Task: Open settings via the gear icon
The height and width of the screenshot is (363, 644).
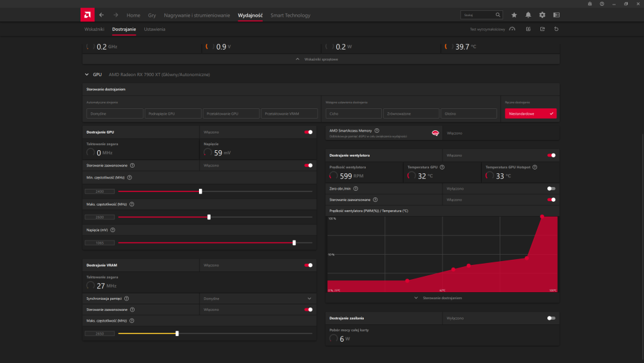Action: coord(542,15)
